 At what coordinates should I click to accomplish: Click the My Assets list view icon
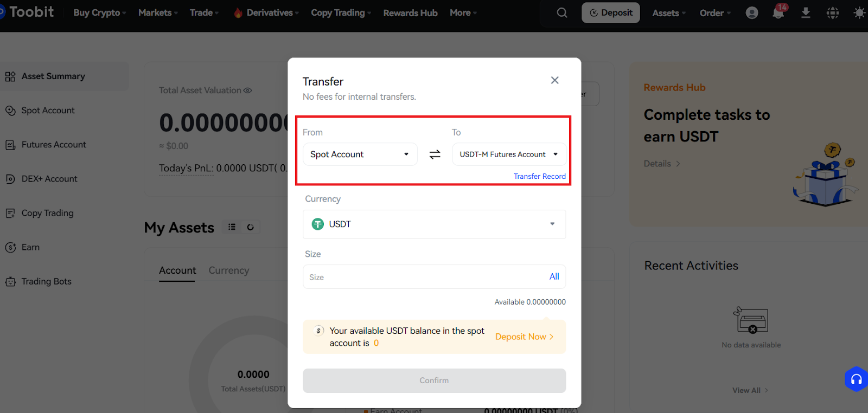click(x=232, y=227)
